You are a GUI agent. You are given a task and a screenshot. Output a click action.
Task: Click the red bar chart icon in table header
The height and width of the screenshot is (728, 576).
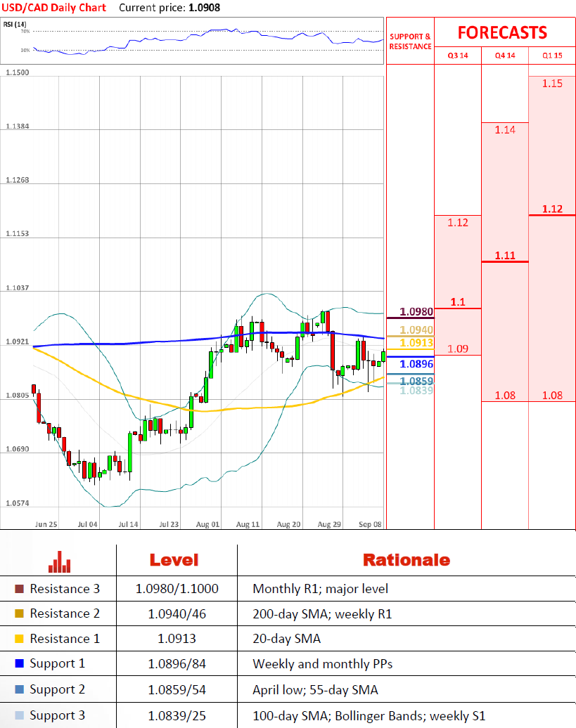pyautogui.click(x=60, y=561)
